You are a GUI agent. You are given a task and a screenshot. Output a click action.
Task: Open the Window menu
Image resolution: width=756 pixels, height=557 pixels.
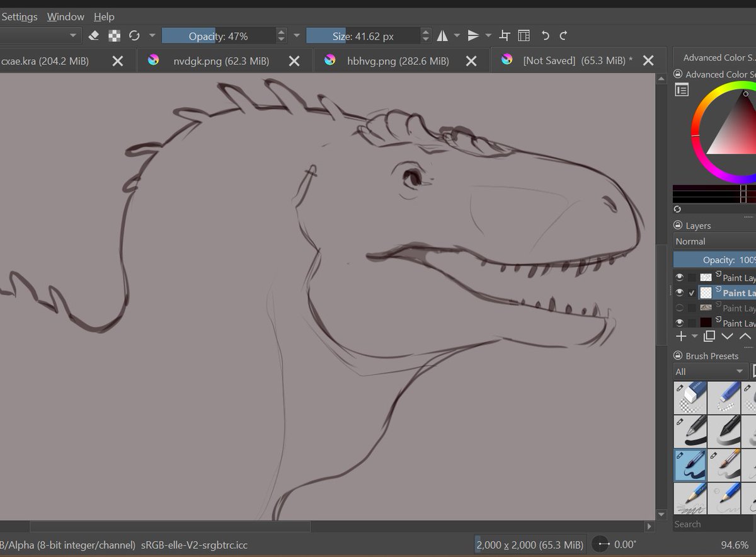(x=66, y=16)
